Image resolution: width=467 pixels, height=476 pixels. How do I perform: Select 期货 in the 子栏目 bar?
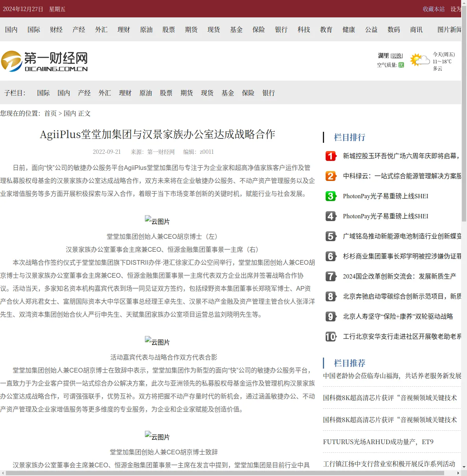click(187, 93)
